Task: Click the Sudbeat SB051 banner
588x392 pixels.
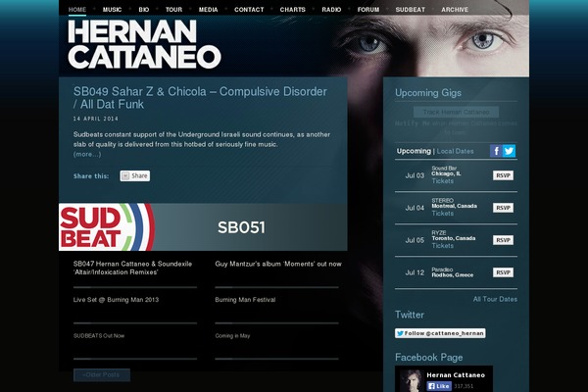Action: coord(203,227)
